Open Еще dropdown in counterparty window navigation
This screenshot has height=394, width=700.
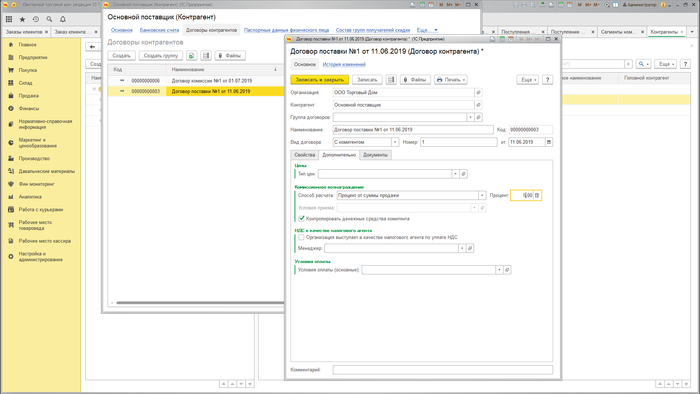[427, 30]
